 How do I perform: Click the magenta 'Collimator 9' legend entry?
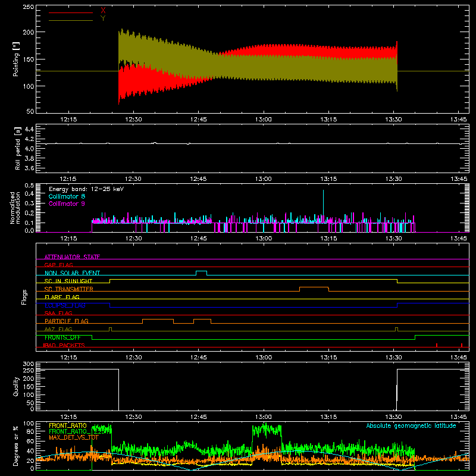point(67,203)
